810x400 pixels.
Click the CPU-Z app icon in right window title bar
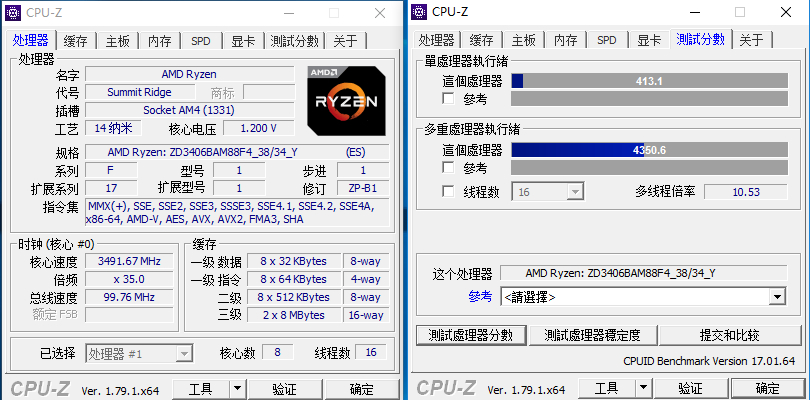click(419, 11)
